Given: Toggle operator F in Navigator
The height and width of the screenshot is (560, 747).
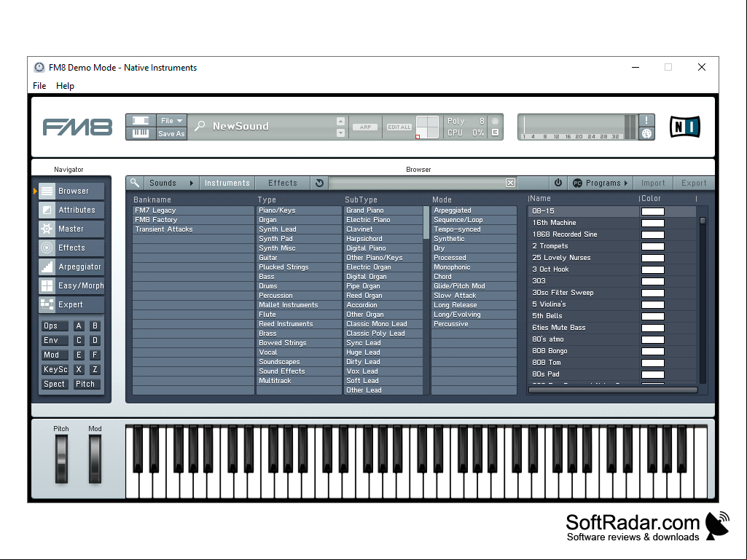Looking at the screenshot, I should [95, 355].
